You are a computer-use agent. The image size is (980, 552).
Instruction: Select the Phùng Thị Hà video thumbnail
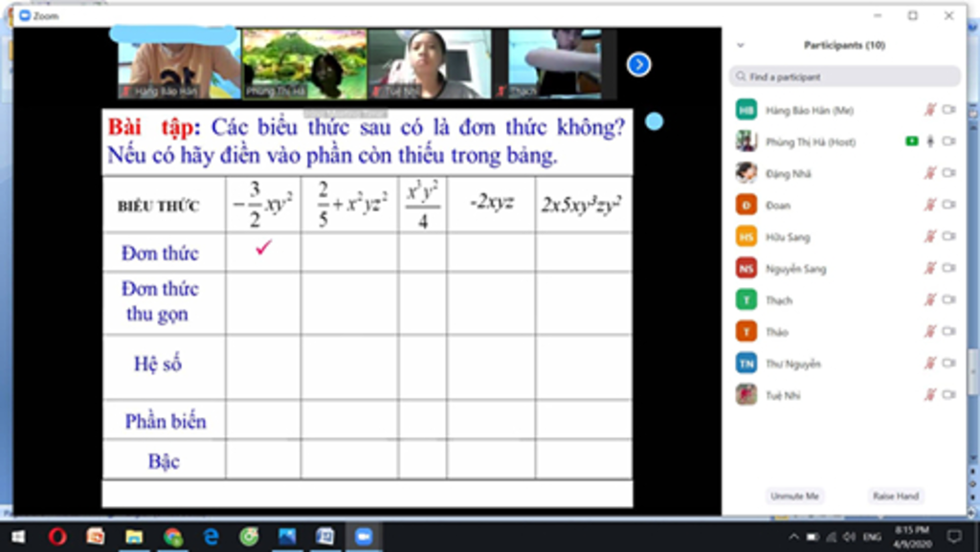click(x=305, y=64)
